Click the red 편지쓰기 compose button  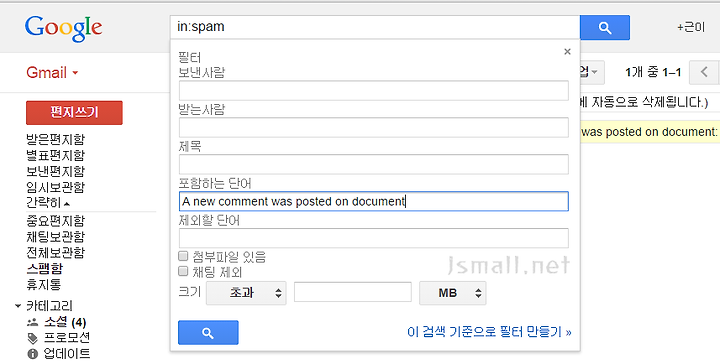coord(74,112)
